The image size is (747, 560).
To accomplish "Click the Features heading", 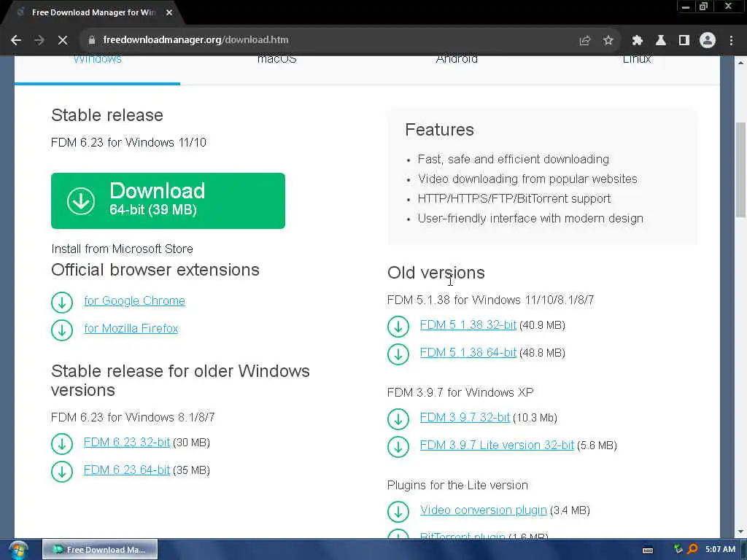I will tap(439, 130).
